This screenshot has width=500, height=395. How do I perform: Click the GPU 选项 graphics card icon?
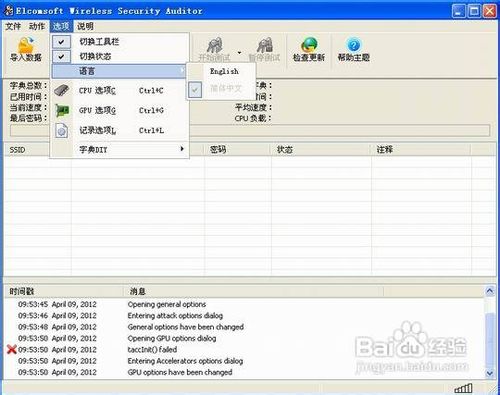tap(62, 110)
